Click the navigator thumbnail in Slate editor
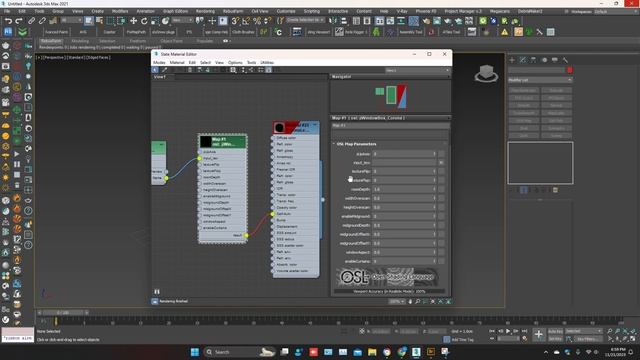 (391, 96)
